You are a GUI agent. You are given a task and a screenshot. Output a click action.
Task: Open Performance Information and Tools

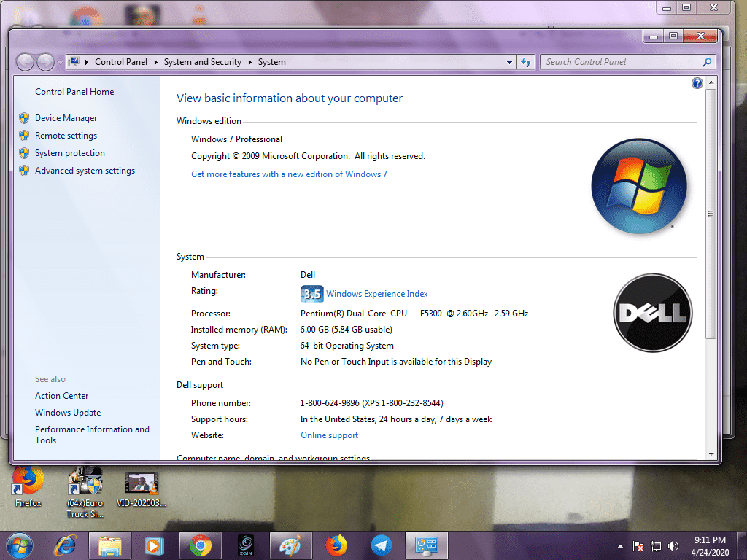pos(92,435)
